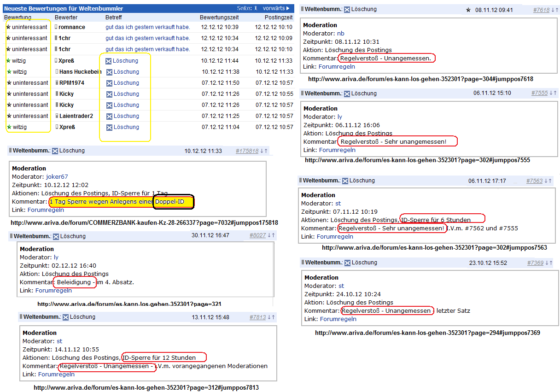Screen dimensions: 560x392
Task: Click the down arrow next to post #7813
Action: coord(268,317)
